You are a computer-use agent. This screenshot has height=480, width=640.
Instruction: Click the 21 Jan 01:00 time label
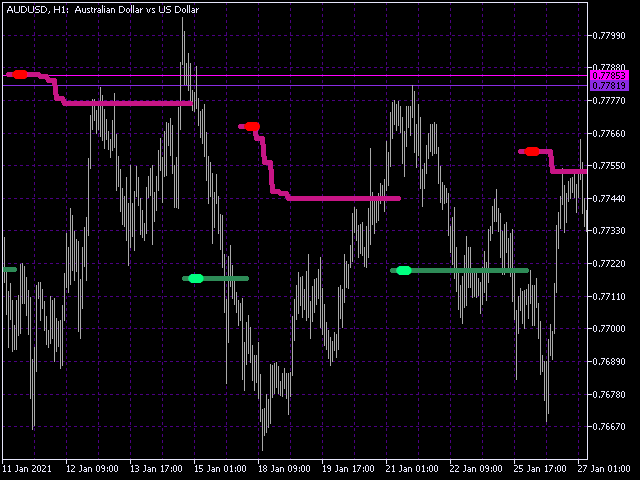[x=412, y=469]
